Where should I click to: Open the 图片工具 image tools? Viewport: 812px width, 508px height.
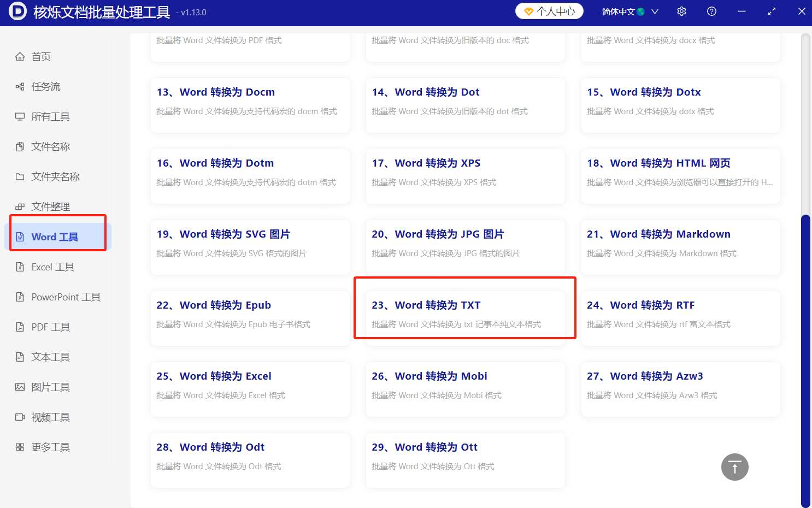pos(49,387)
